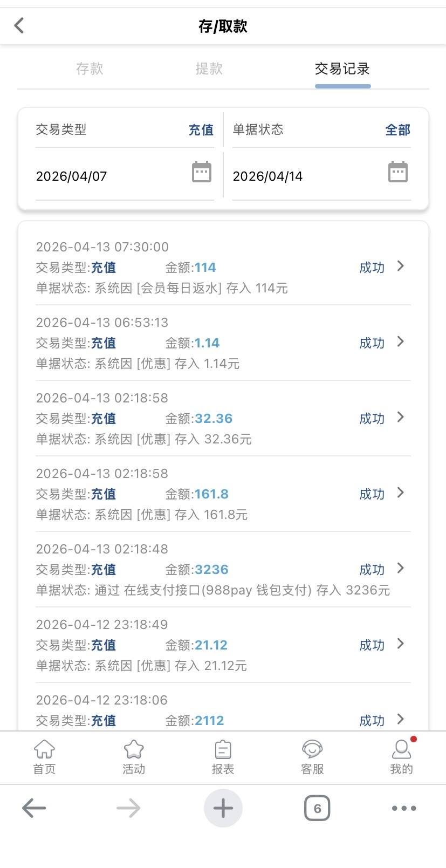Open the browser three-dot menu
Screen dimensions: 446x868
click(404, 808)
